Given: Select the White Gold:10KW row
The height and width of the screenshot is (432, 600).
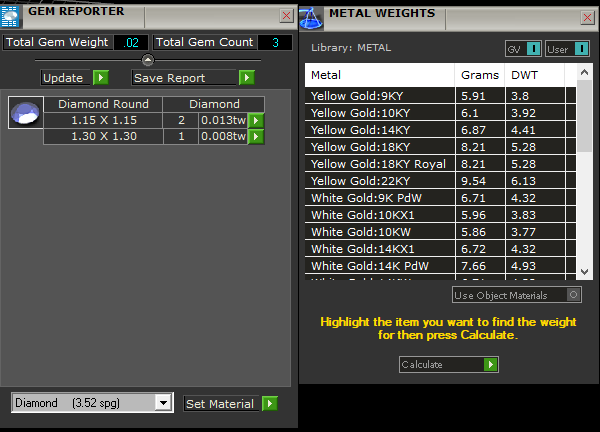Looking at the screenshot, I should pyautogui.click(x=380, y=231).
